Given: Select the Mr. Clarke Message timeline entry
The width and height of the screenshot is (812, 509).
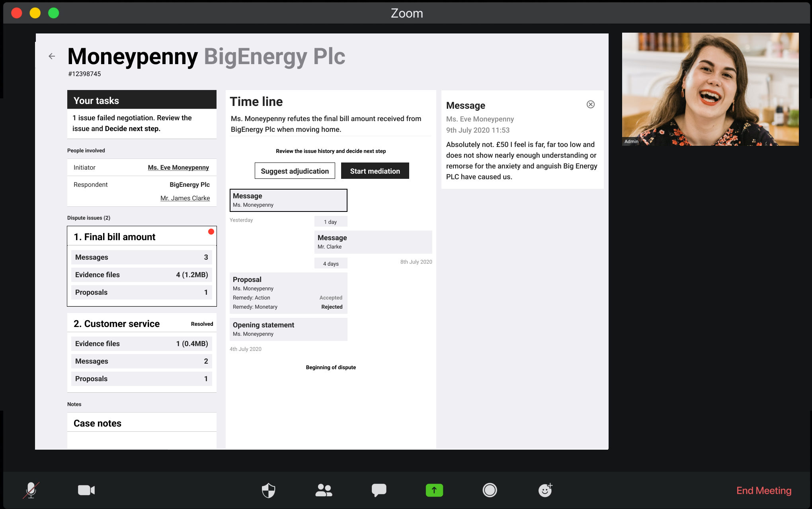Looking at the screenshot, I should pos(373,242).
